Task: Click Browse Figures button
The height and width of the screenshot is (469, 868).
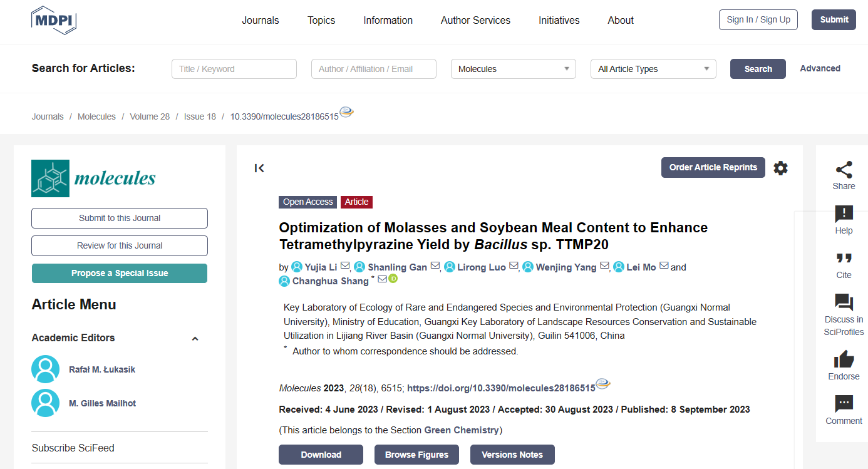Action: tap(416, 455)
